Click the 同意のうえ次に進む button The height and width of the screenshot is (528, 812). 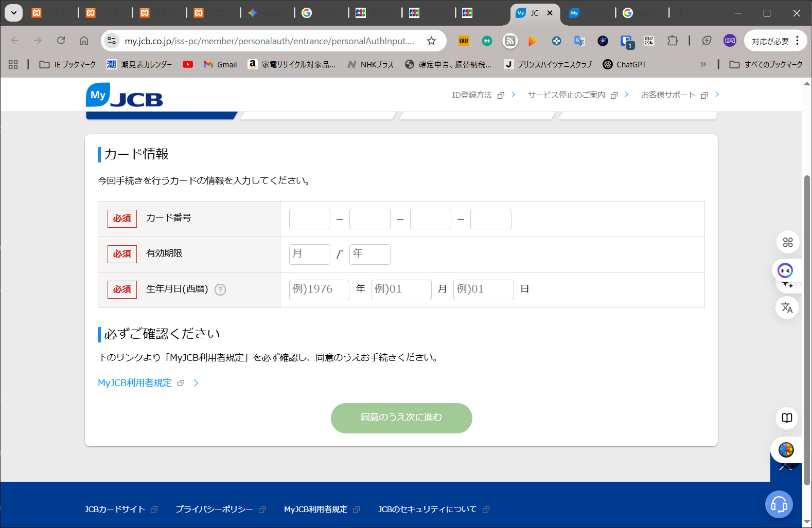point(401,417)
